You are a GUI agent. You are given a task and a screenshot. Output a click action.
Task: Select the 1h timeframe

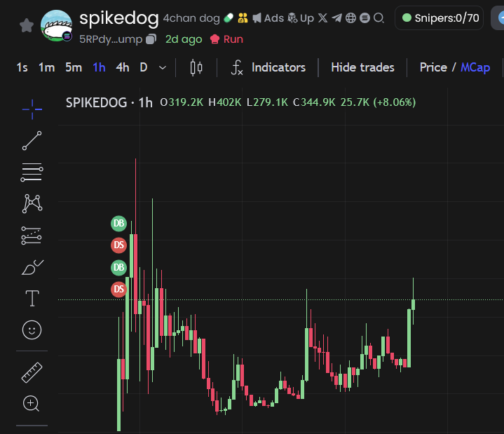click(x=99, y=67)
